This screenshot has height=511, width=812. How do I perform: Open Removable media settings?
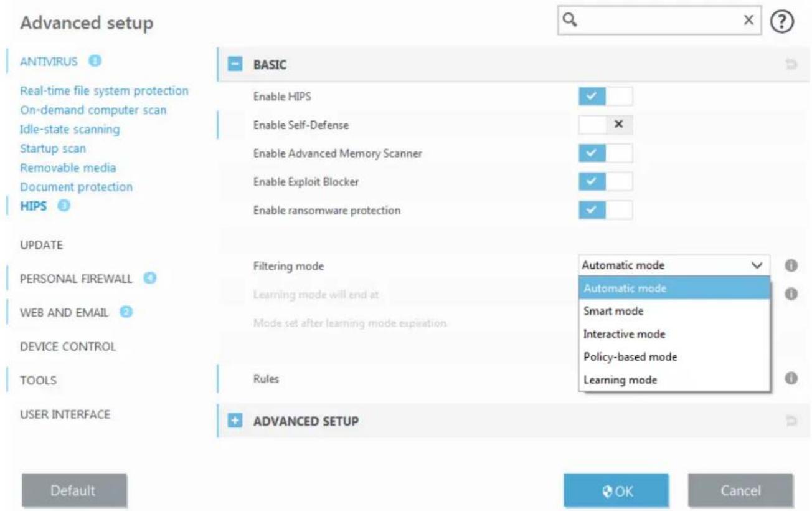pos(68,168)
